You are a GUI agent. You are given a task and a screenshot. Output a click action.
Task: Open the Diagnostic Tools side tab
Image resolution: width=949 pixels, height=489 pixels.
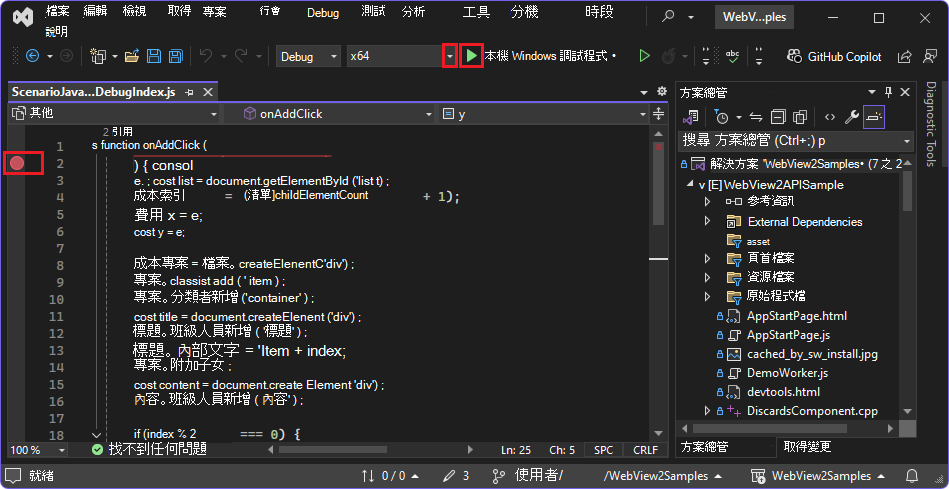[931, 123]
